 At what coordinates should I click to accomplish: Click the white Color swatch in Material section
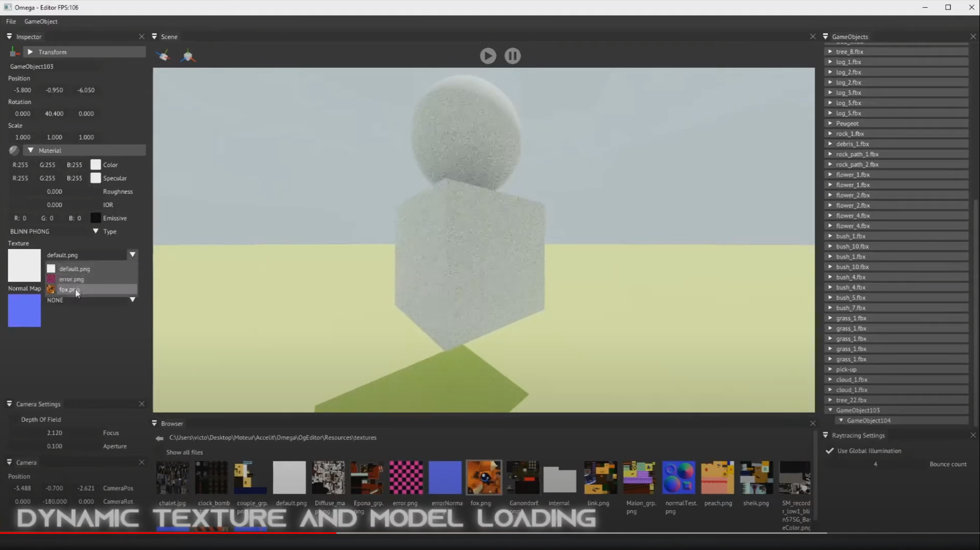coord(95,164)
